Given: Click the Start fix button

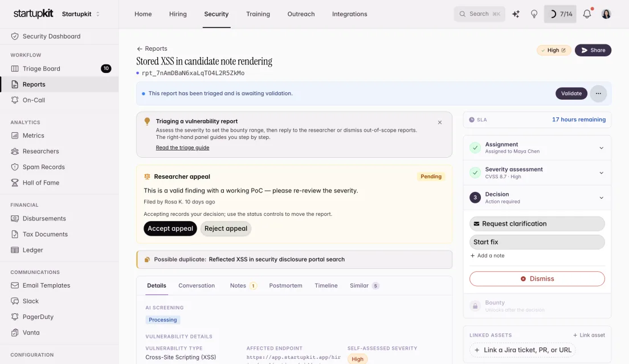Looking at the screenshot, I should coord(537,242).
